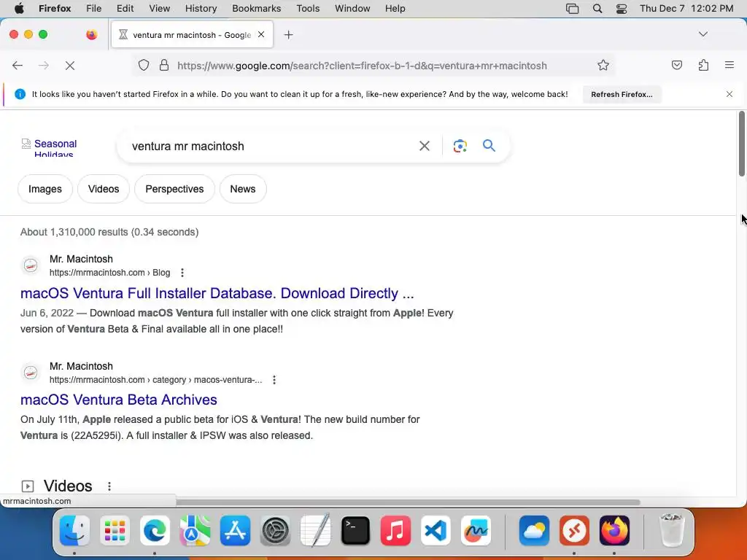Click the Google search magnifier button
747x560 pixels.
click(489, 145)
